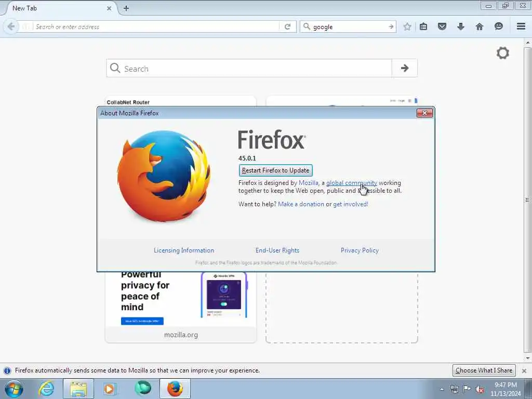The image size is (532, 399).
Task: Reload the page with refresh icon
Action: point(287,26)
